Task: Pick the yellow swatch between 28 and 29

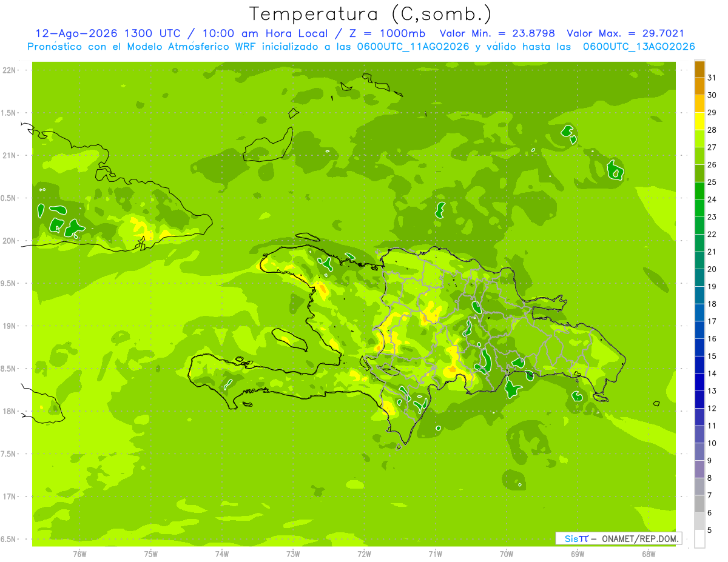Action: point(699,121)
